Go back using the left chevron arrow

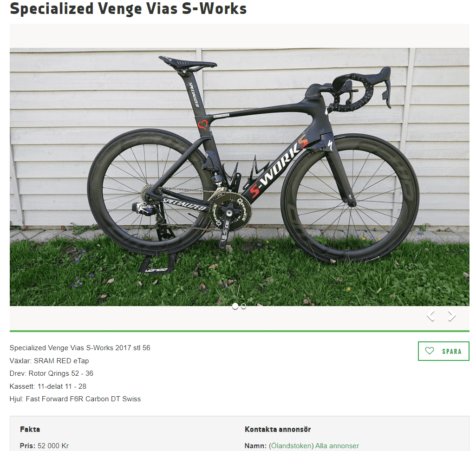(430, 316)
